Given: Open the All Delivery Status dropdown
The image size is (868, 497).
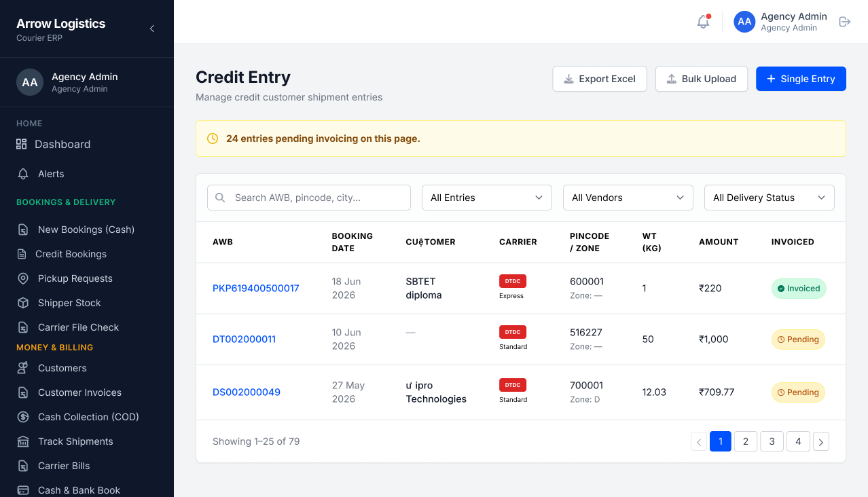Looking at the screenshot, I should point(770,198).
